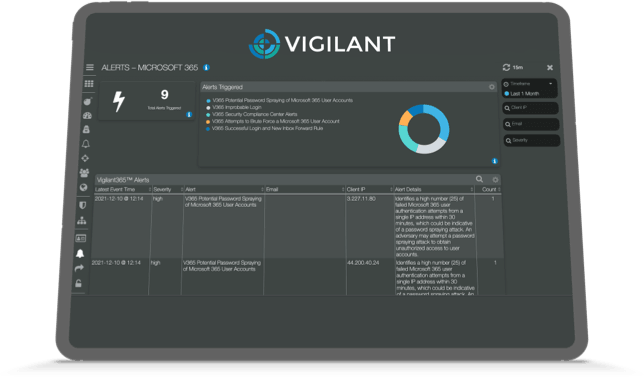Open the dashboard gauge icon in sidebar
The width and height of the screenshot is (644, 377).
(x=87, y=115)
